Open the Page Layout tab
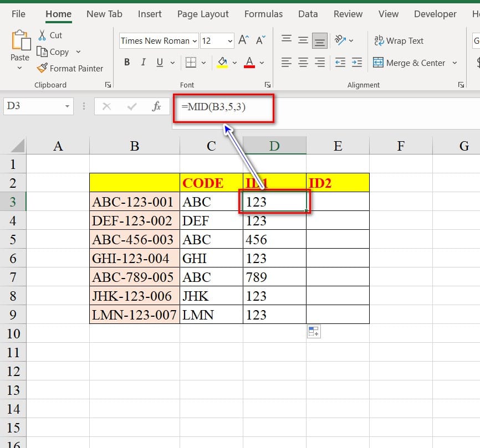Image resolution: width=480 pixels, height=448 pixels. coord(203,14)
